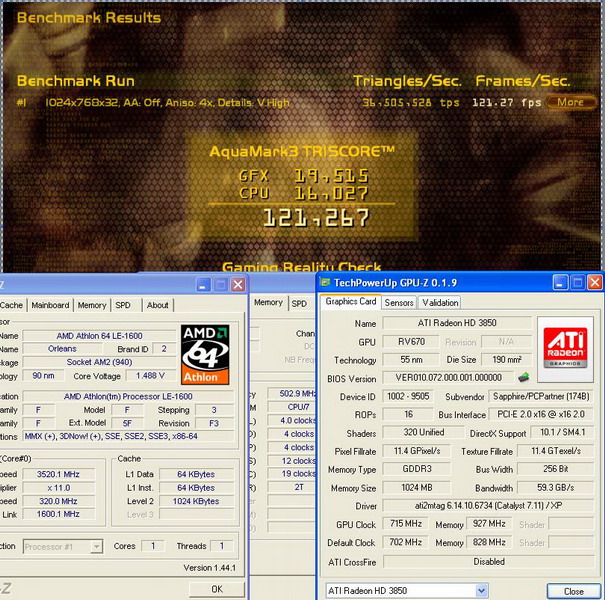Click the Orleans code name value
Viewport: 605px width, 600px height.
click(62, 349)
